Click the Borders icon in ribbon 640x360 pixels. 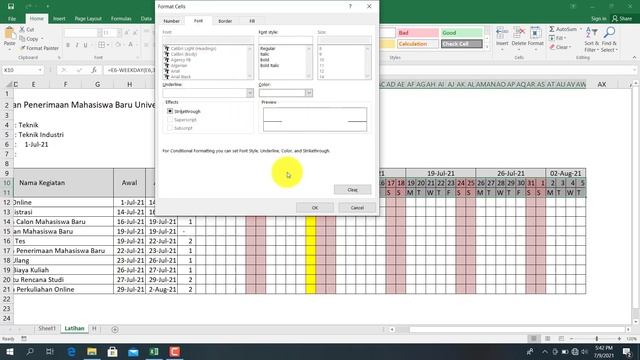point(101,45)
